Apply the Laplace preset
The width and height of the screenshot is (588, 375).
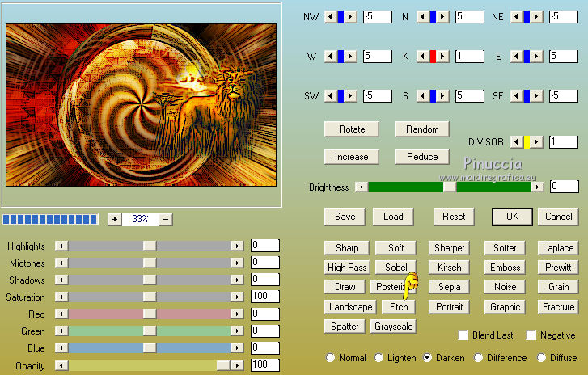[558, 248]
